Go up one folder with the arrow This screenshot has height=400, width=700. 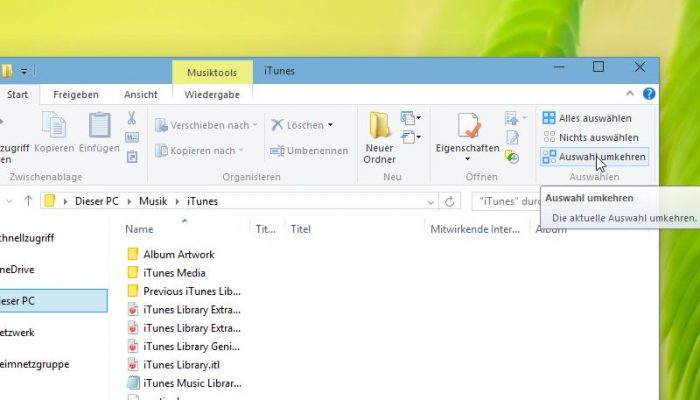click(28, 201)
